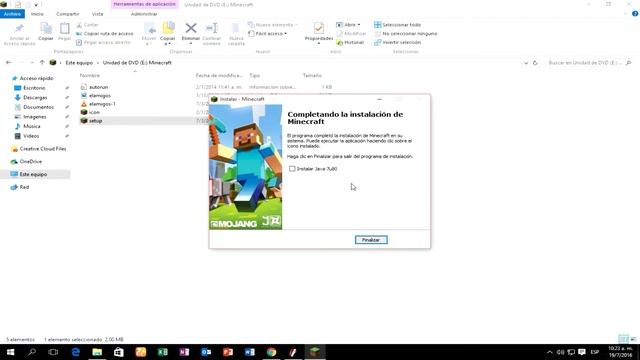The image size is (640, 360).
Task: Sort by the Tipo column header
Action: (x=255, y=76)
